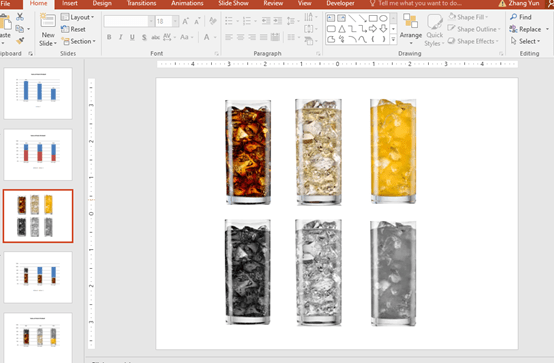Toggle Bold formatting
Image resolution: width=554 pixels, height=363 pixels.
[109, 37]
